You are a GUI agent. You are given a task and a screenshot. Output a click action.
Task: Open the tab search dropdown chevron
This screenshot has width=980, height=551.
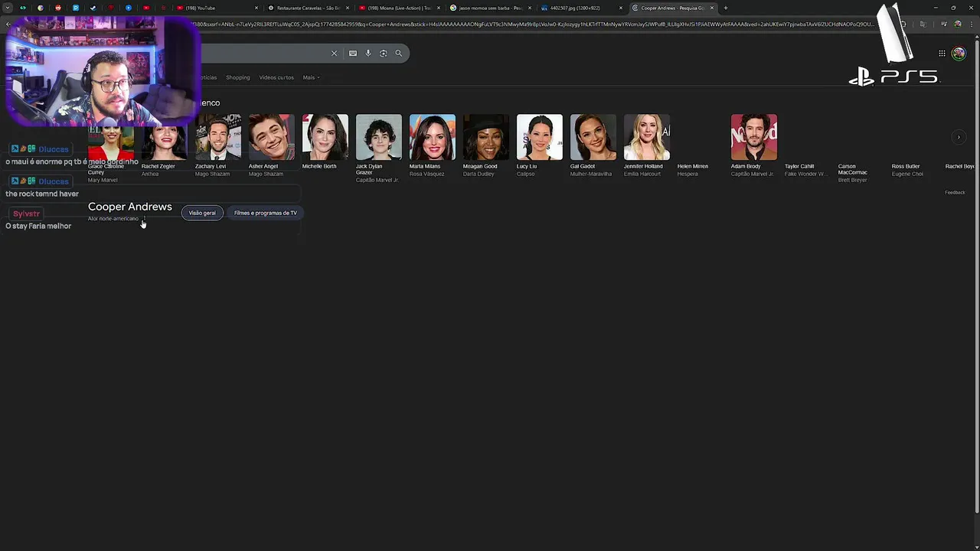point(8,8)
